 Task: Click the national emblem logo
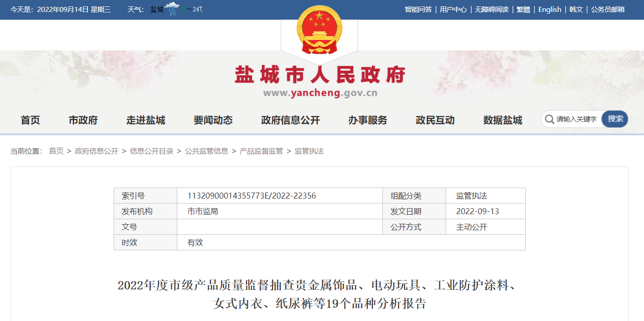pos(319,30)
